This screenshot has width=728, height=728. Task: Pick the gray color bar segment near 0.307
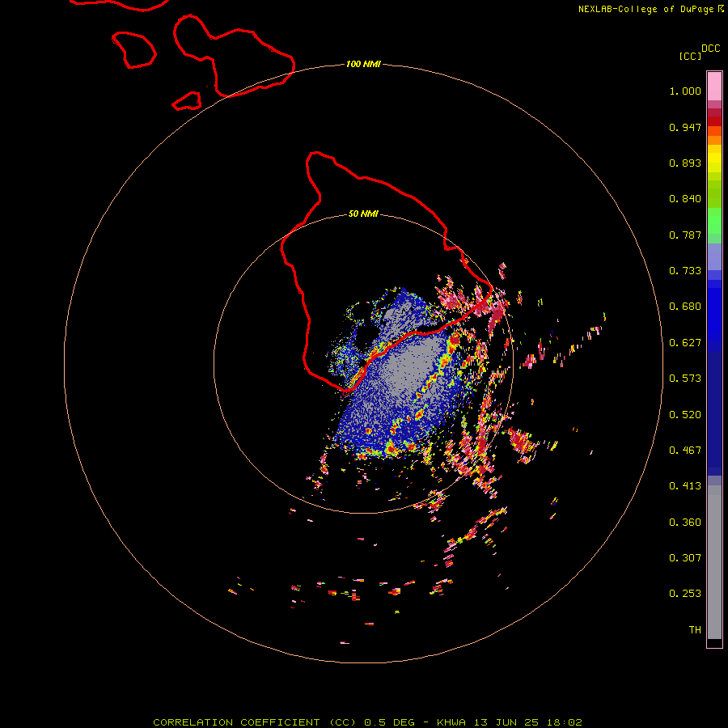click(x=714, y=562)
